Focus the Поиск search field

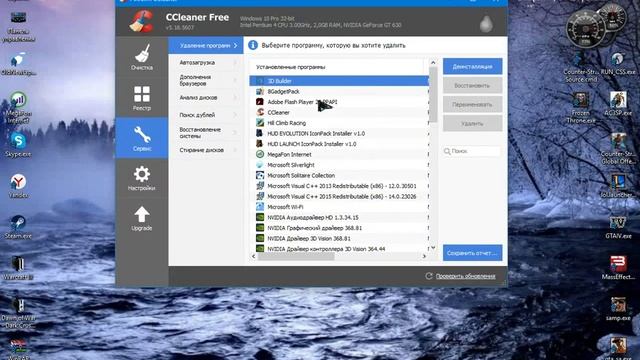(472, 151)
